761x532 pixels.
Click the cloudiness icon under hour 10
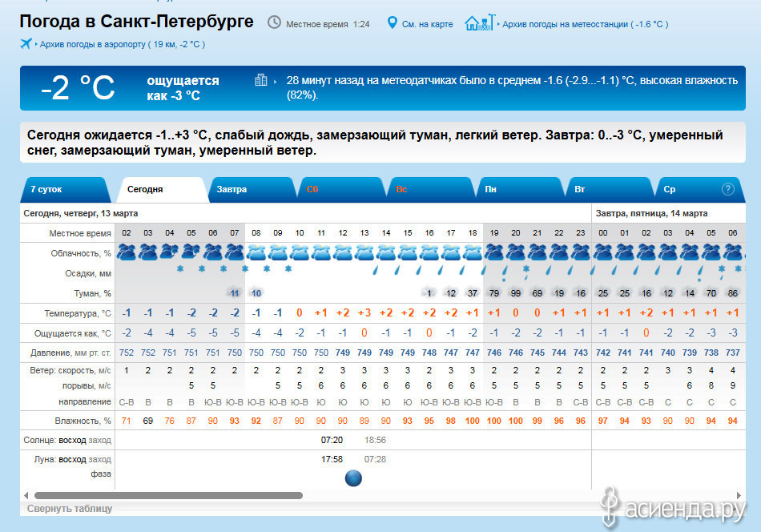pyautogui.click(x=300, y=252)
